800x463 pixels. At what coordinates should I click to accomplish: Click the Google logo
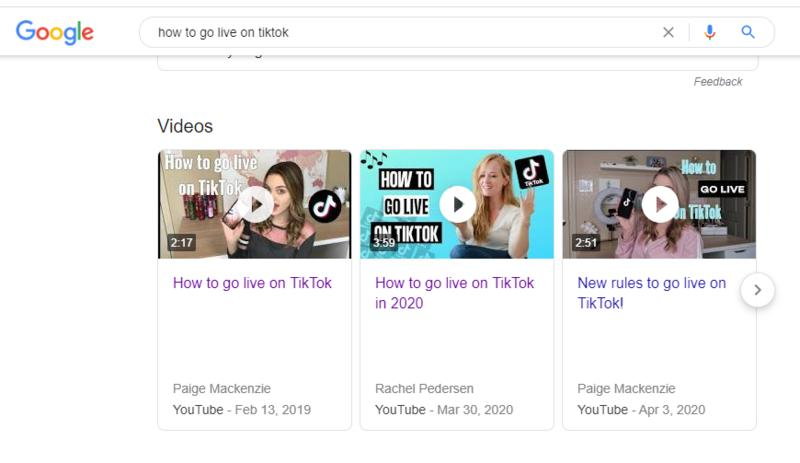[x=55, y=32]
